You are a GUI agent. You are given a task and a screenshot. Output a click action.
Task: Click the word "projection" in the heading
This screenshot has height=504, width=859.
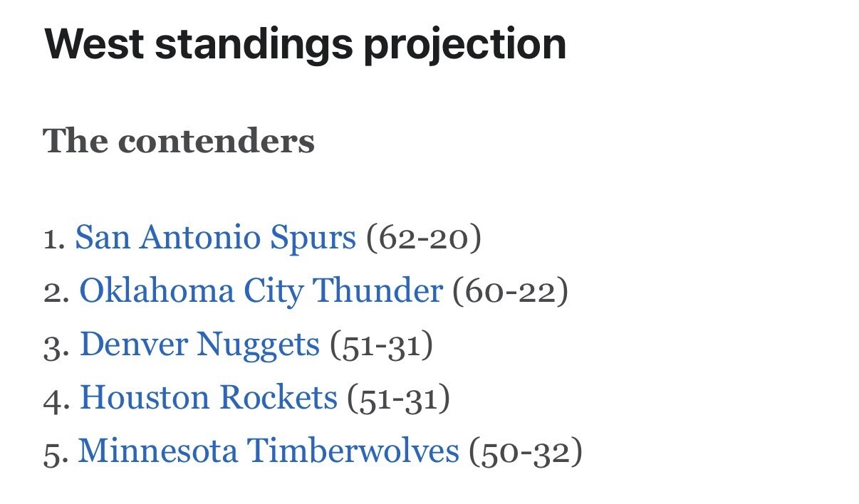click(x=464, y=46)
